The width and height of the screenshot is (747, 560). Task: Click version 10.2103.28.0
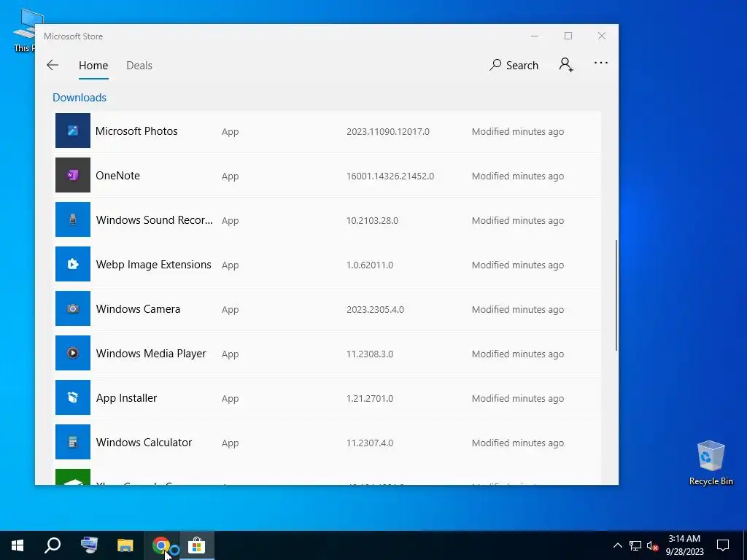coord(372,220)
